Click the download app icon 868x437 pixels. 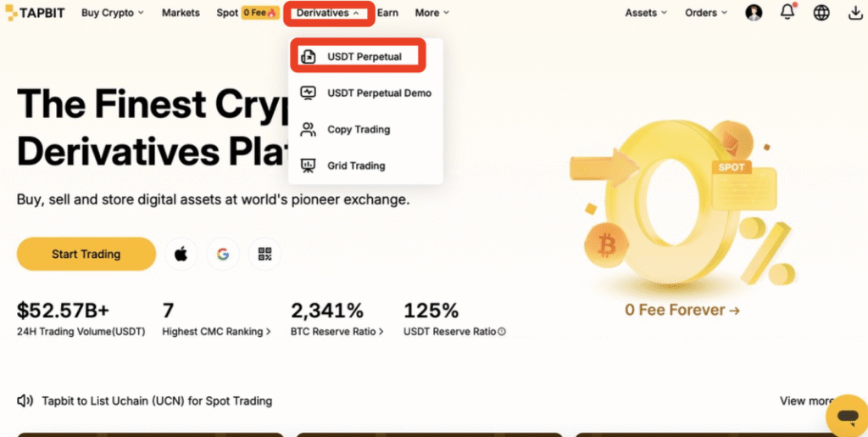[856, 13]
